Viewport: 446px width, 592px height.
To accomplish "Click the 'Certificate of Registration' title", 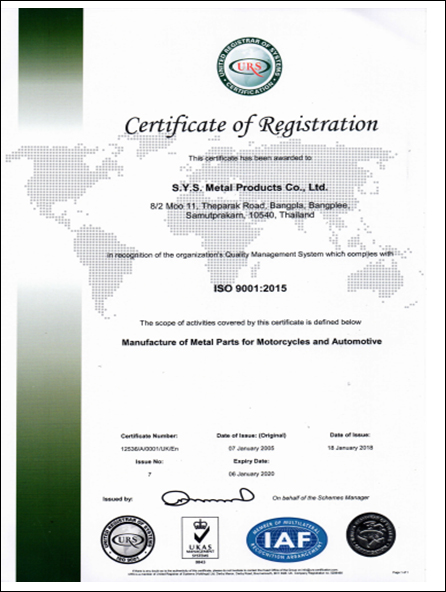I will [x=251, y=126].
